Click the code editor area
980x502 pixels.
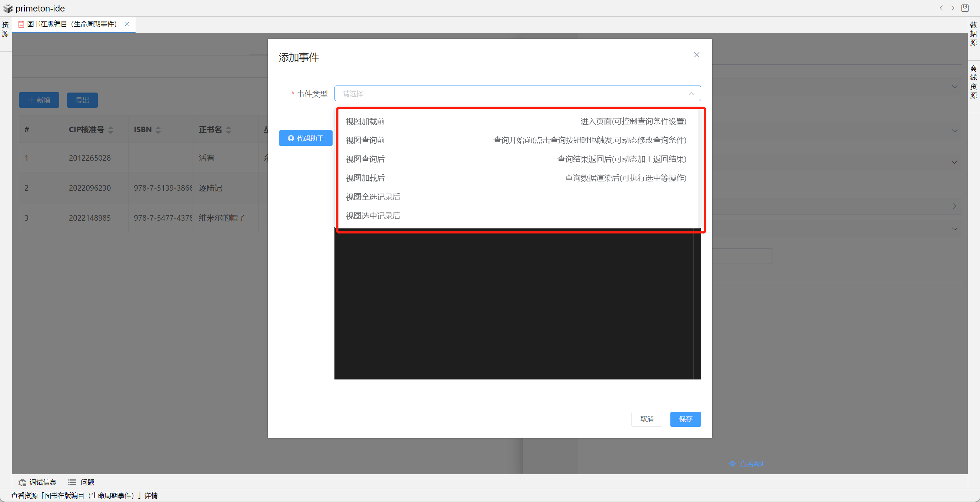pyautogui.click(x=514, y=304)
